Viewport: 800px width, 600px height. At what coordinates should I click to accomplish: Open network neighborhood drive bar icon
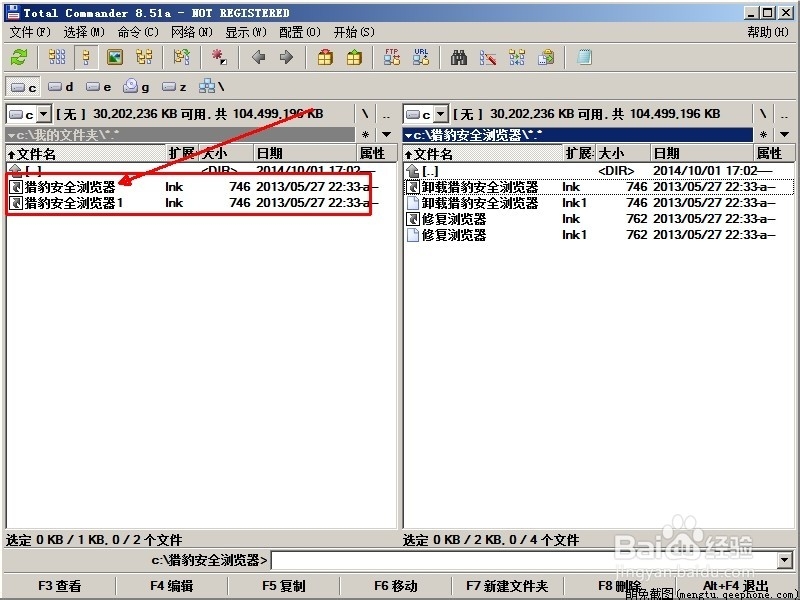211,87
